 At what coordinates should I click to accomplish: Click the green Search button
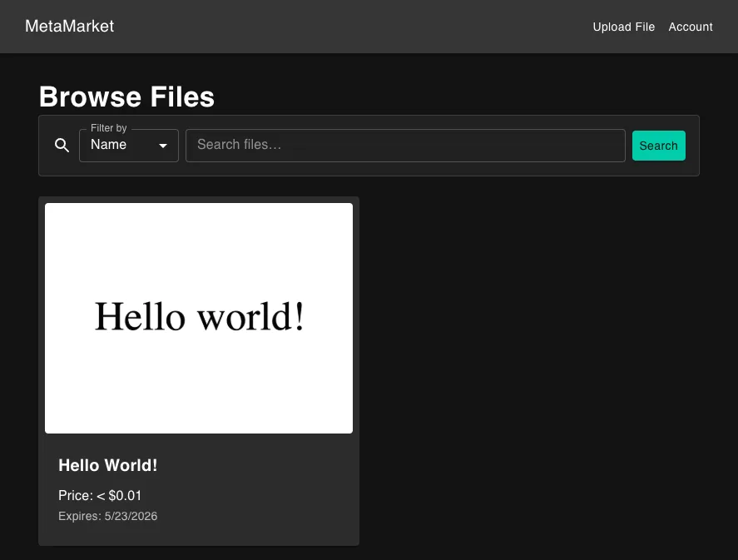(x=658, y=146)
